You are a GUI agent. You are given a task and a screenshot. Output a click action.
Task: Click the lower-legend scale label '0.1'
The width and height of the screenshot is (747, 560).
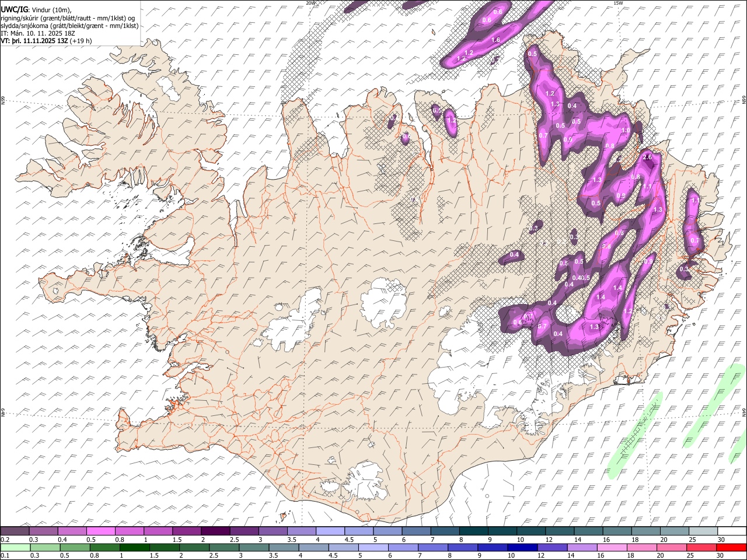click(x=5, y=555)
